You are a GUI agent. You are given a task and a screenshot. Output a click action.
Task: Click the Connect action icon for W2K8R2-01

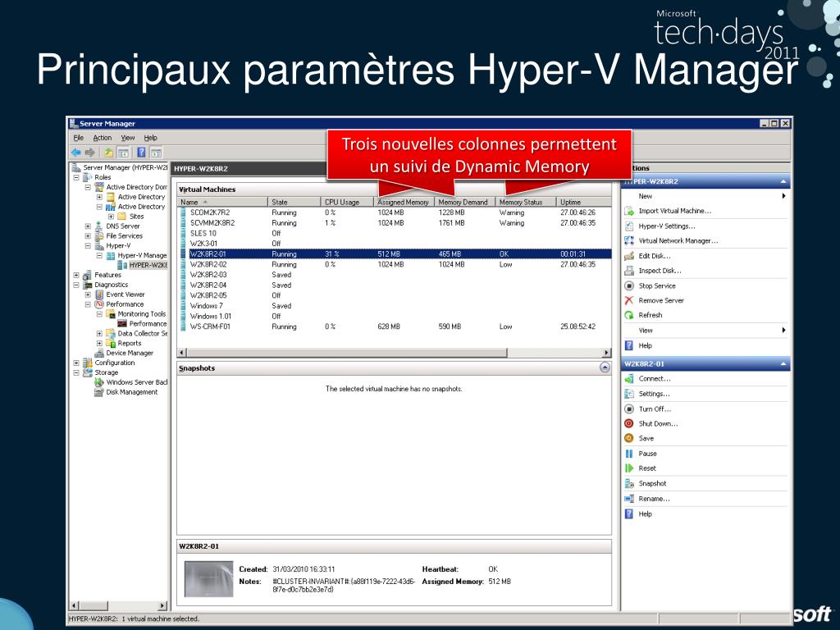[x=629, y=379]
